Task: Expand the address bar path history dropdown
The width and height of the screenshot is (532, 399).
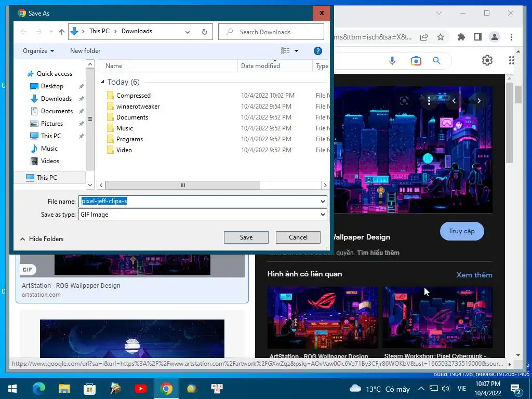Action: [187, 32]
